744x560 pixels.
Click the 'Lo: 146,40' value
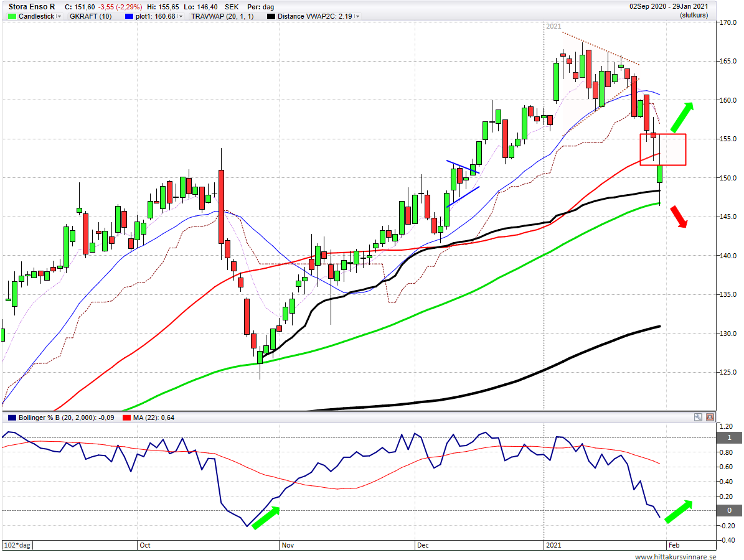(x=201, y=7)
